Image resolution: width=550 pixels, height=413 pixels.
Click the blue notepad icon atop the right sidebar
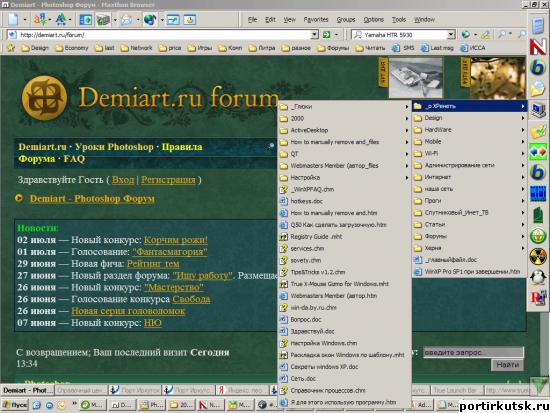pos(538,26)
